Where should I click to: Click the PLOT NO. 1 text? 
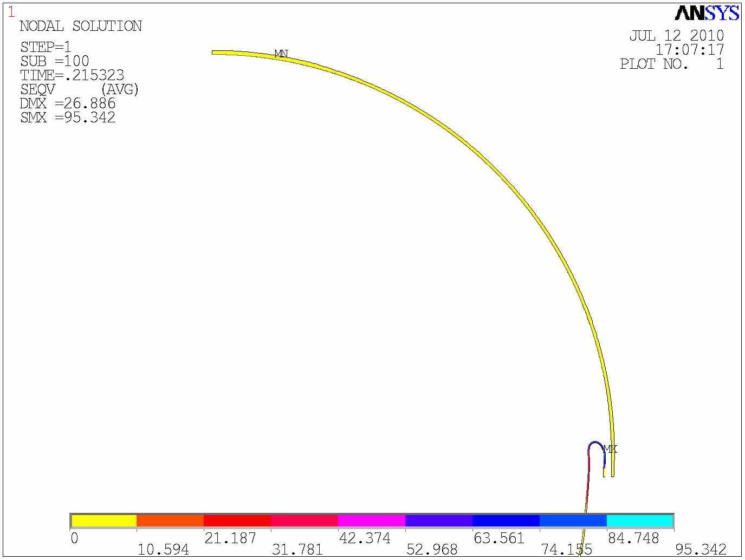(x=672, y=64)
